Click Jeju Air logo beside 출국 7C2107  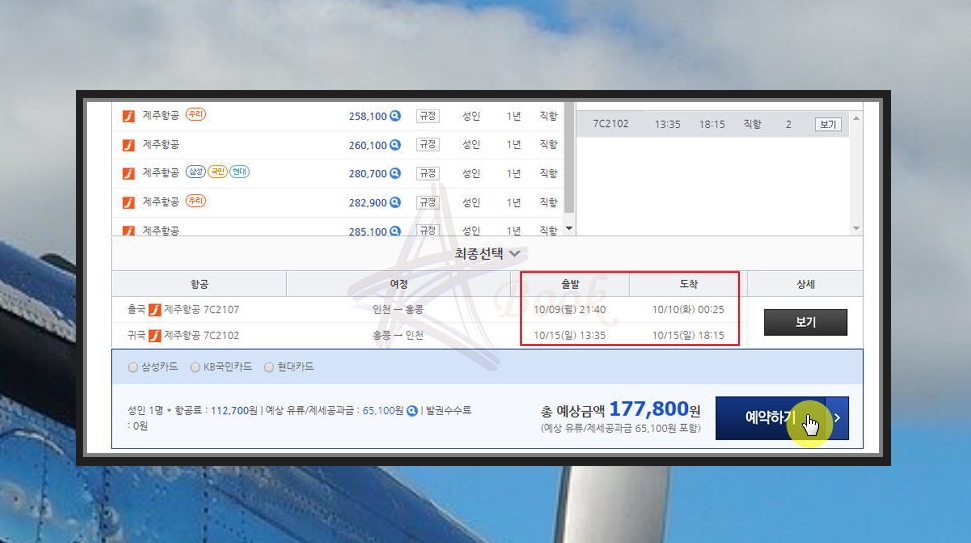[155, 310]
